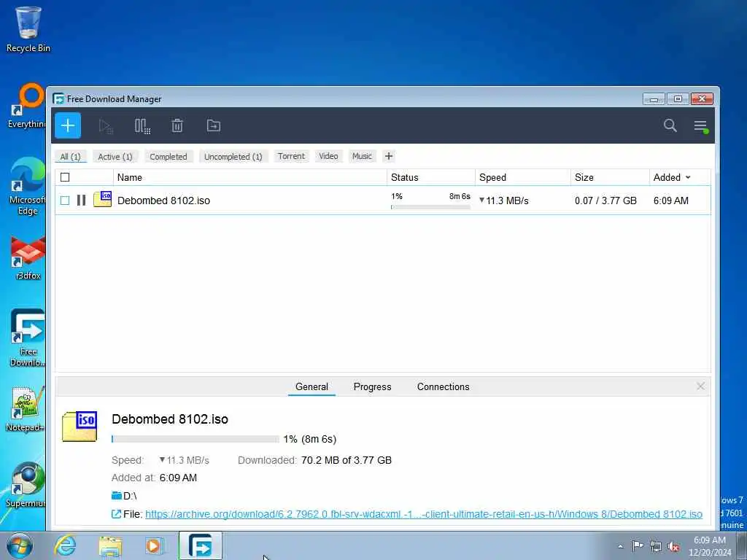Open the hamburger main menu

tap(700, 126)
